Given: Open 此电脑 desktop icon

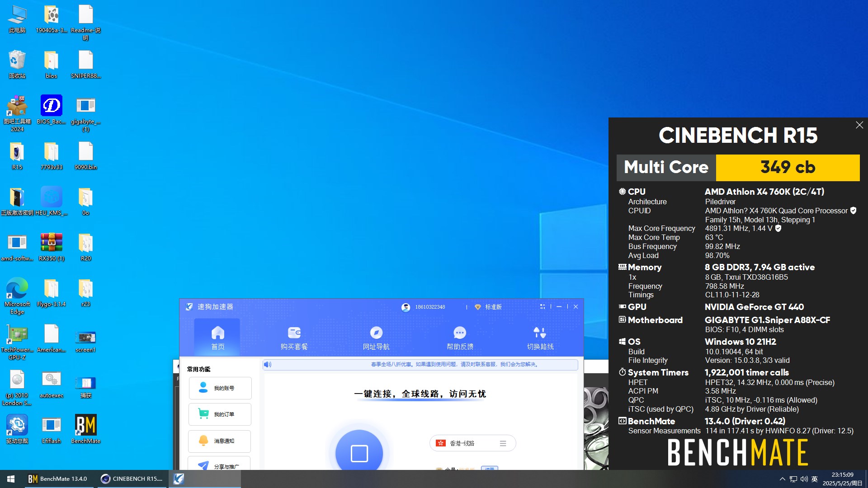Looking at the screenshot, I should click(17, 19).
